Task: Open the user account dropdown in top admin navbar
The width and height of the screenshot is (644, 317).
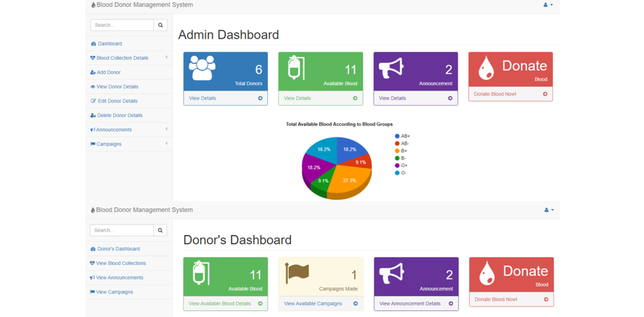Action: pos(548,5)
